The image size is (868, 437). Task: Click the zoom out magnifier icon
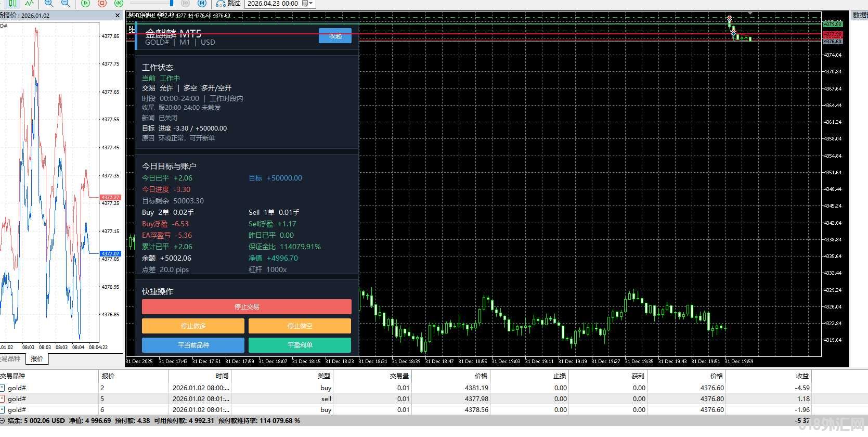pyautogui.click(x=66, y=3)
